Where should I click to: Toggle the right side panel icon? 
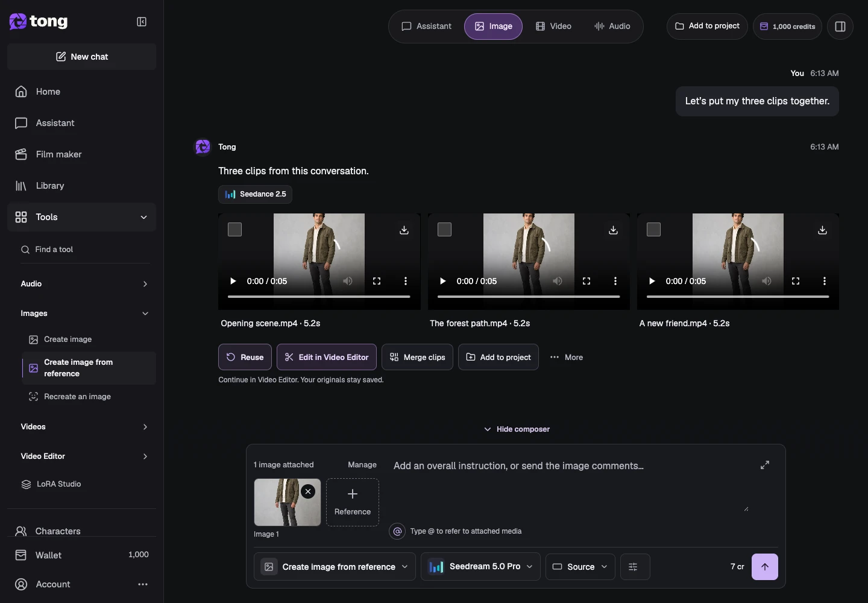[840, 27]
